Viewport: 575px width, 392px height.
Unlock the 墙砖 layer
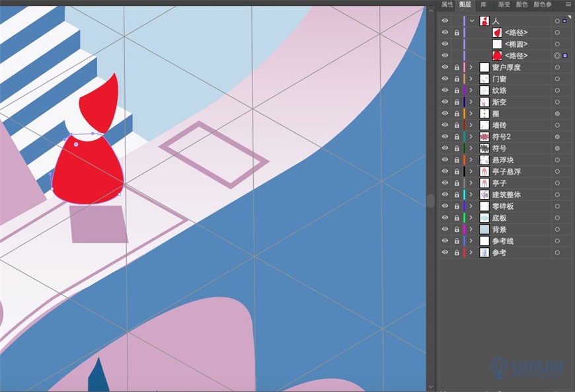tap(457, 125)
